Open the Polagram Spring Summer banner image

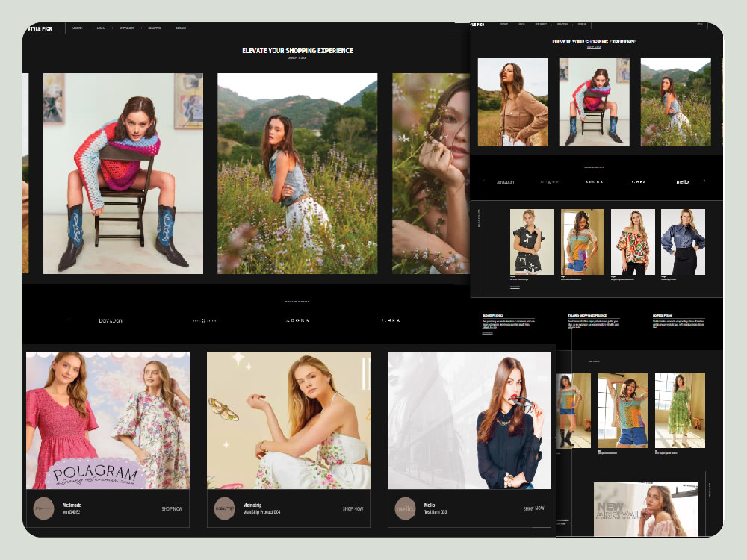coord(108,420)
